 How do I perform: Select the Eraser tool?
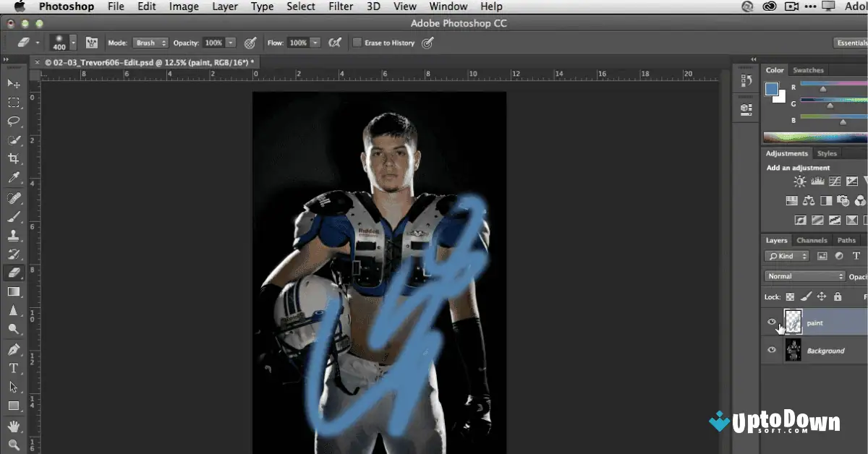tap(13, 273)
